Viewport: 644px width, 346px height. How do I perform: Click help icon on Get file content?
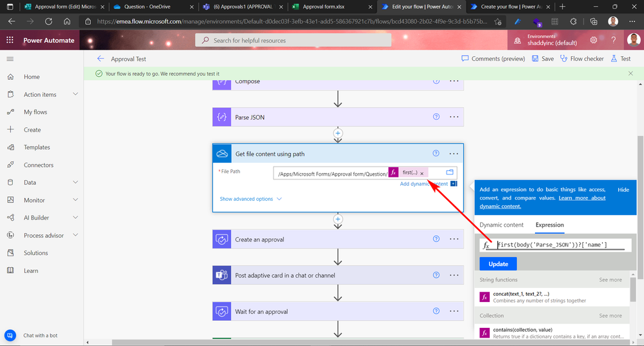click(x=436, y=153)
